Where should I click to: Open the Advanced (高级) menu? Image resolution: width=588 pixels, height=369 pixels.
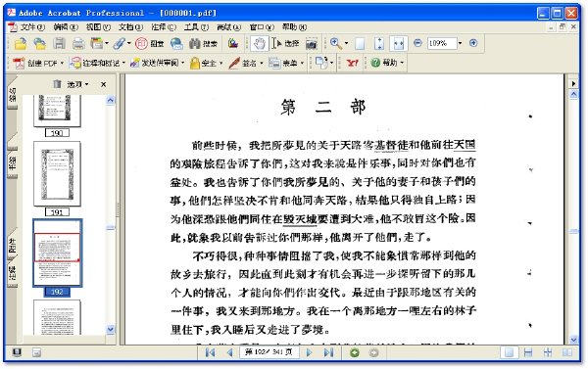(x=229, y=27)
